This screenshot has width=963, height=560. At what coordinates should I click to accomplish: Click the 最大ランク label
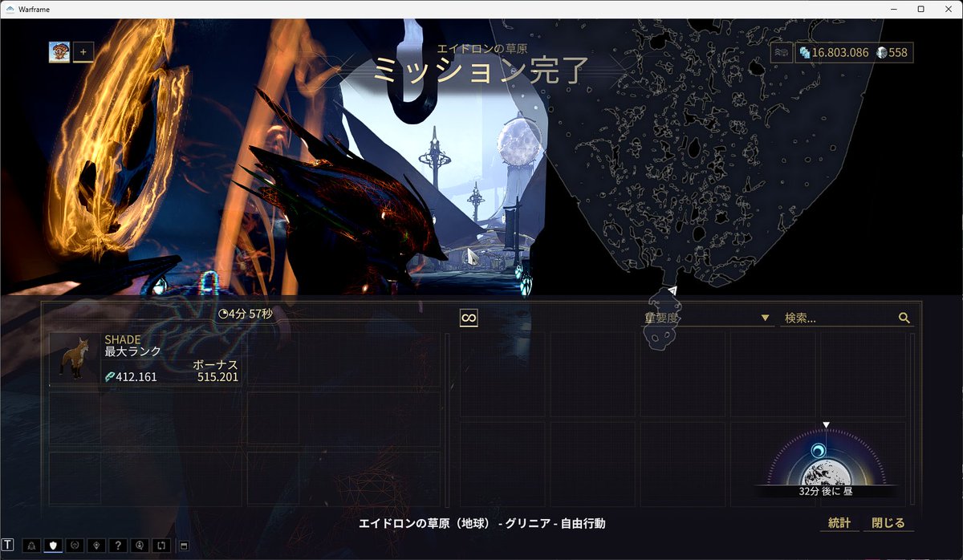click(x=132, y=351)
